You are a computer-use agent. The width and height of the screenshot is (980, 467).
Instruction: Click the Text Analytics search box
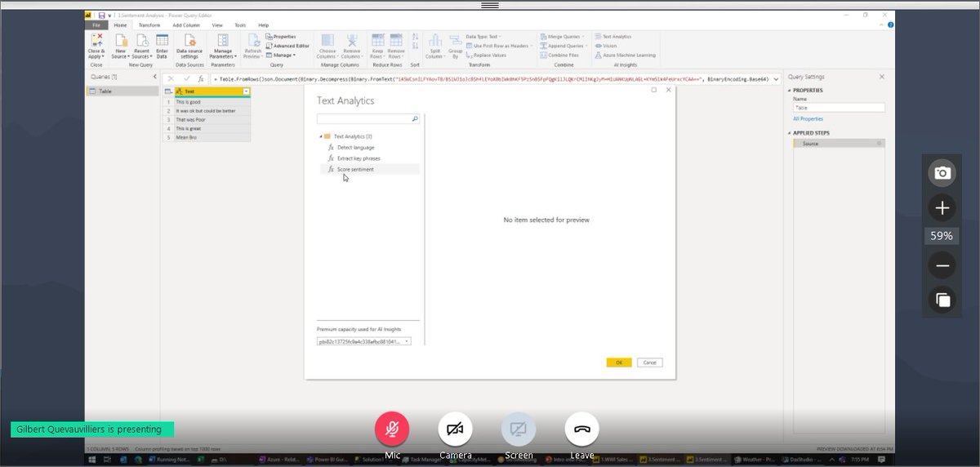[368, 118]
